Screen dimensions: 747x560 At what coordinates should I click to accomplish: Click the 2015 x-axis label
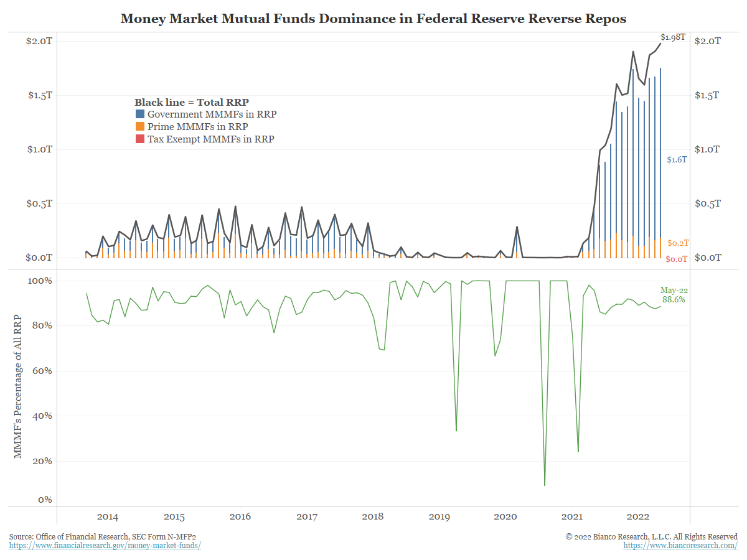(x=174, y=516)
